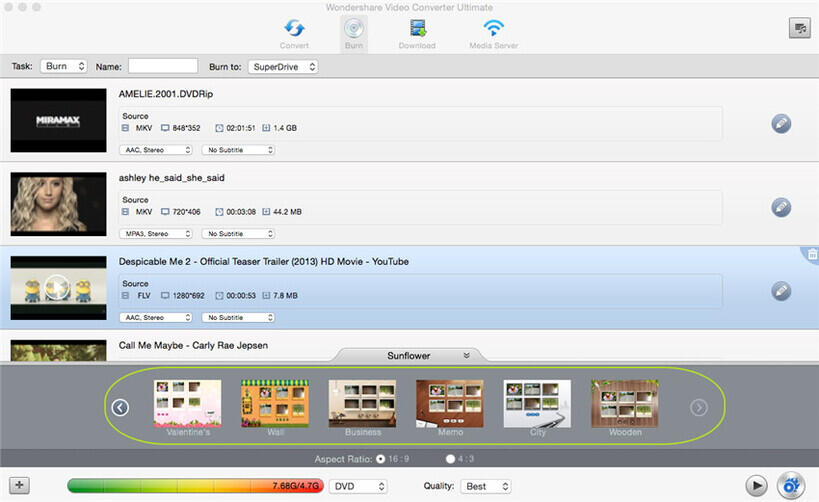This screenshot has width=819, height=502.
Task: Select the AMELIE.2001.DVDRip Miramax thumbnail
Action: pos(58,120)
